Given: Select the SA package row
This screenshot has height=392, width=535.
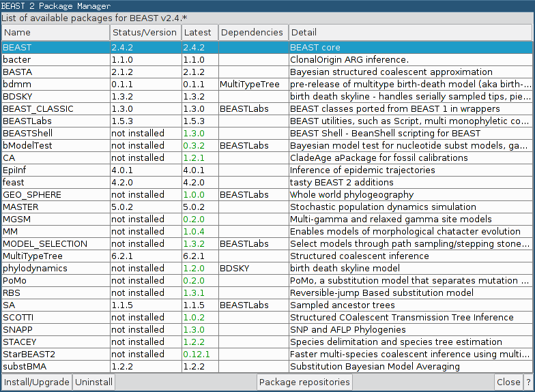Looking at the screenshot, I should pos(267,305).
